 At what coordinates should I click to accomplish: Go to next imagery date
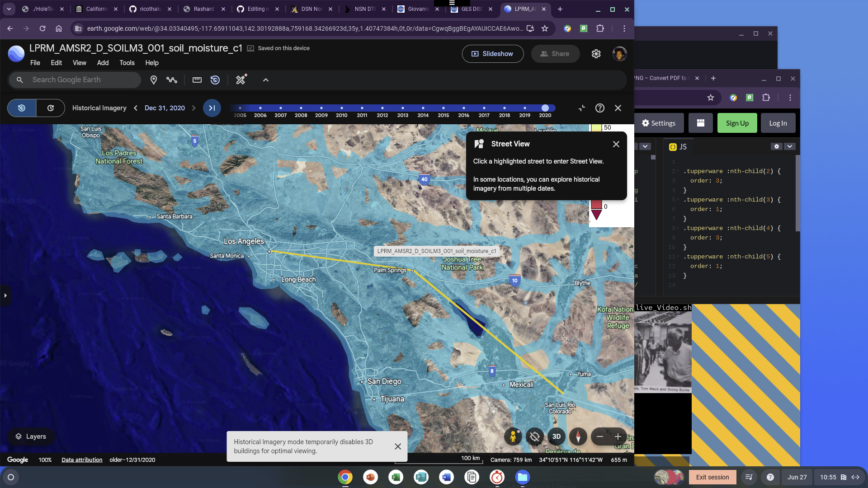tap(193, 108)
